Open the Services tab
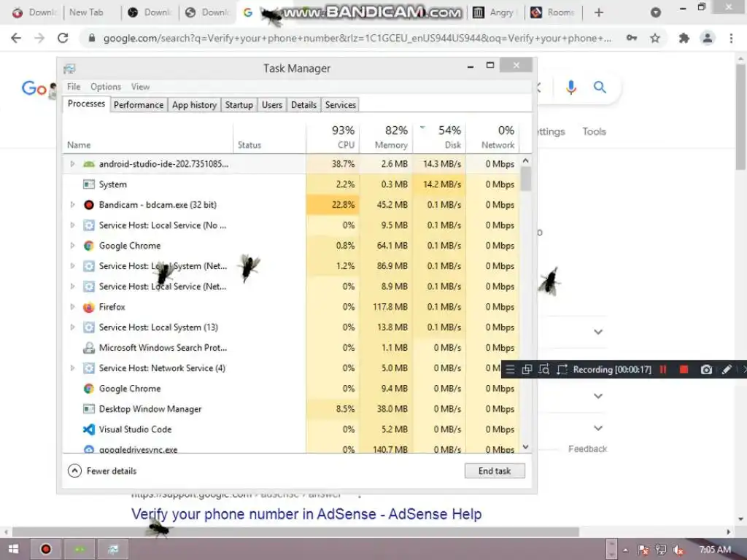The image size is (747, 560). click(341, 105)
